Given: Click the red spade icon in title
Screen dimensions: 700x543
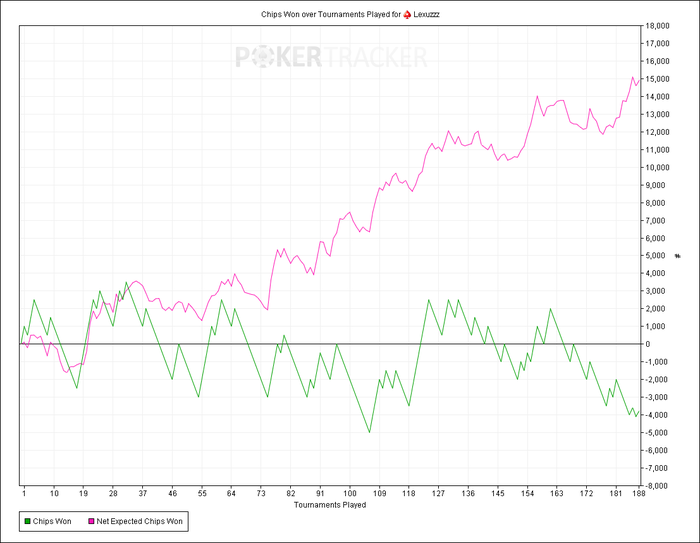Looking at the screenshot, I should (x=407, y=15).
